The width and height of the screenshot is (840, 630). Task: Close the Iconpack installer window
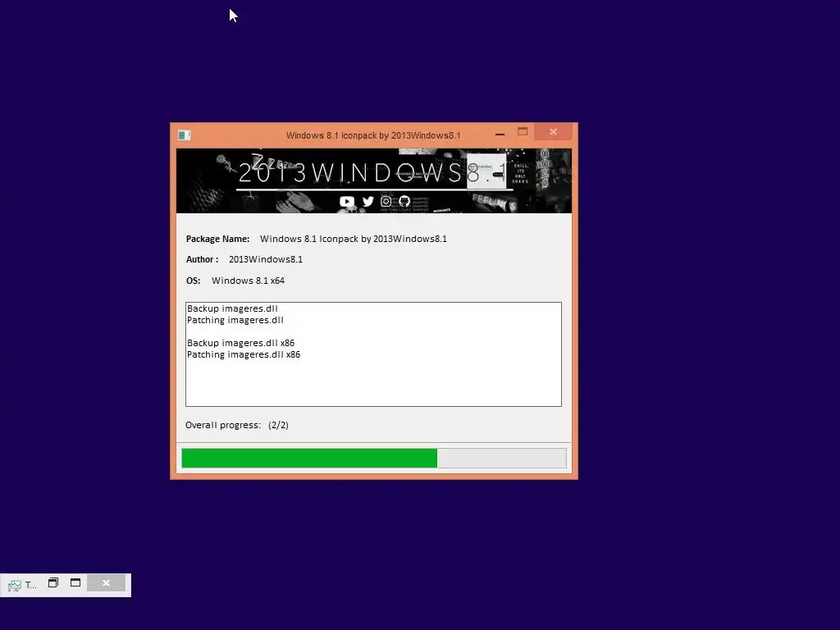tap(554, 132)
